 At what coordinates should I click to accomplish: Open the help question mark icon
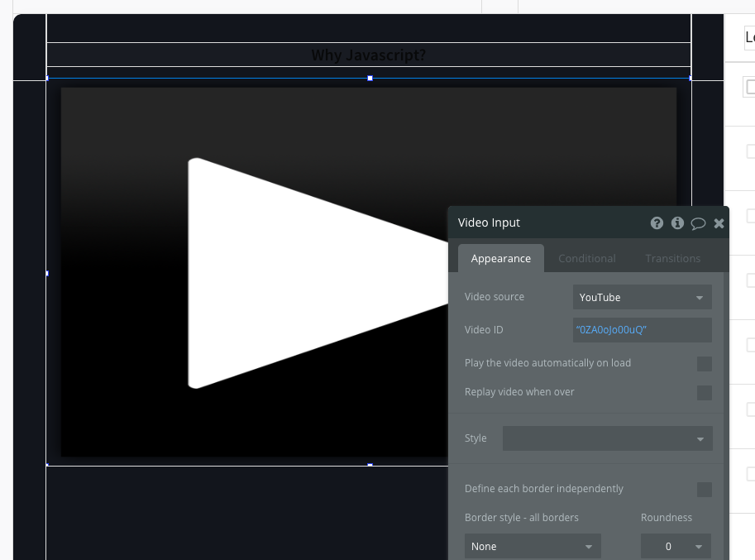tap(657, 223)
